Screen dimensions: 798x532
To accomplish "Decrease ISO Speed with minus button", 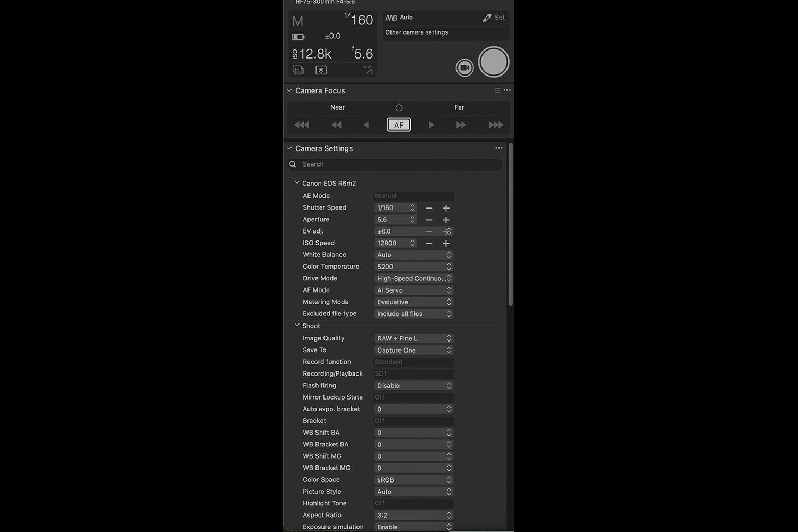I will point(429,243).
